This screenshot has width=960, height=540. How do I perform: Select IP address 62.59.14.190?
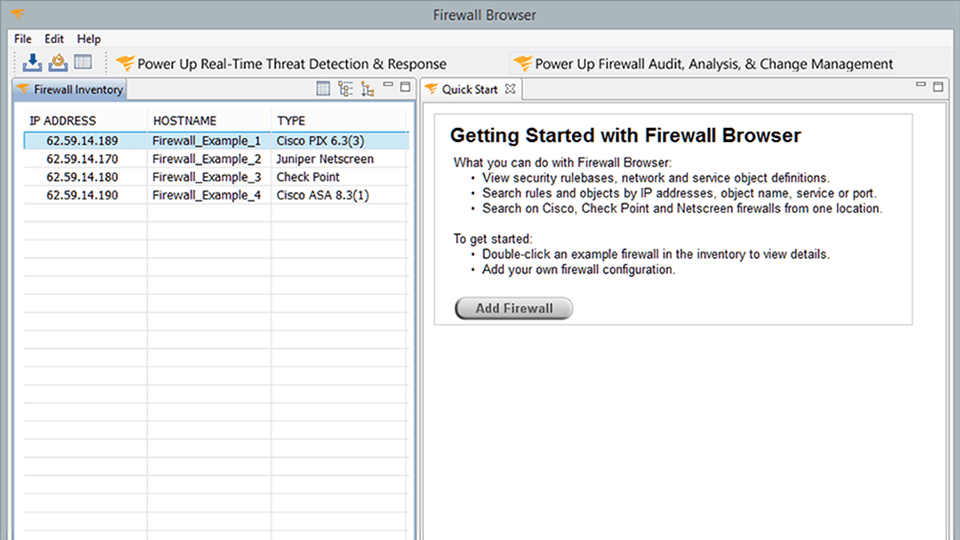[x=82, y=195]
